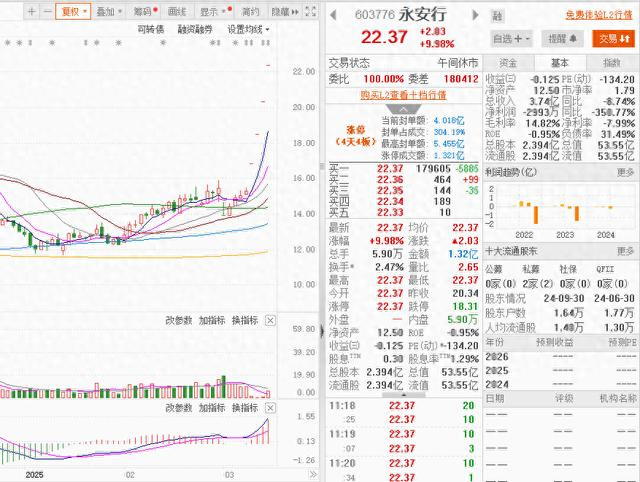Collapse the limit-up info panel arrow
The height and width of the screenshot is (482, 640).
[403, 109]
